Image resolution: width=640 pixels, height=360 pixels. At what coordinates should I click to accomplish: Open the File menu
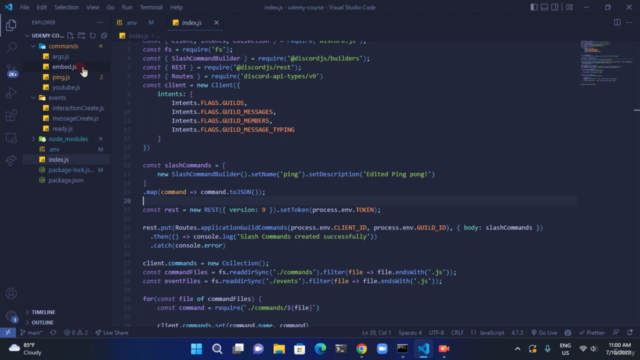tap(24, 7)
